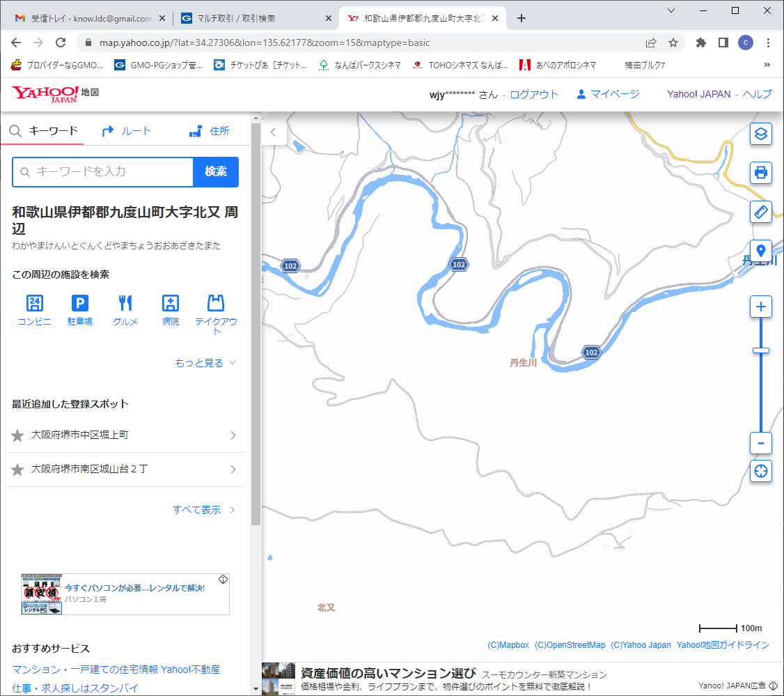784x696 pixels.
Task: Center the map on current location
Action: 761,471
